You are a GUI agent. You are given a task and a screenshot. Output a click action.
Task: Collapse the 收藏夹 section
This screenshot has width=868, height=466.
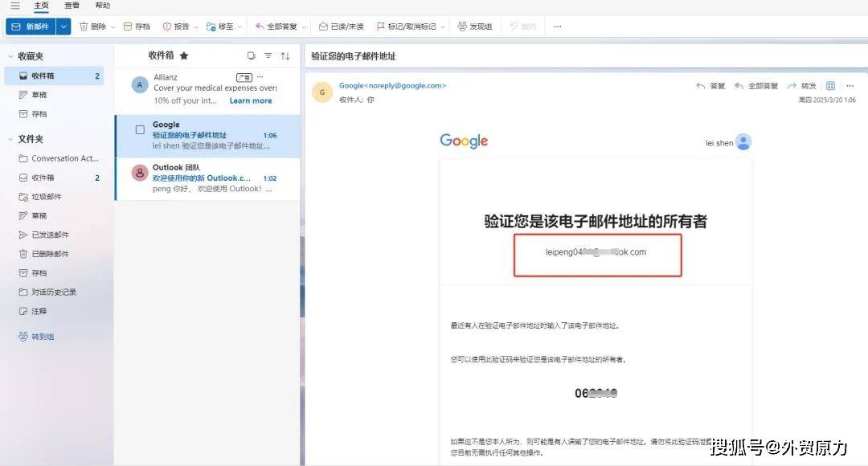[10, 56]
